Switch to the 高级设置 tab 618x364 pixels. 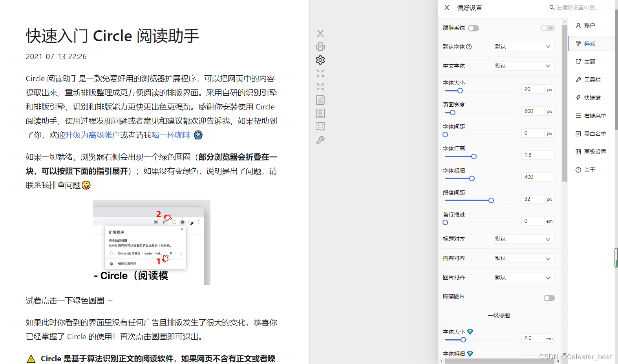(591, 152)
